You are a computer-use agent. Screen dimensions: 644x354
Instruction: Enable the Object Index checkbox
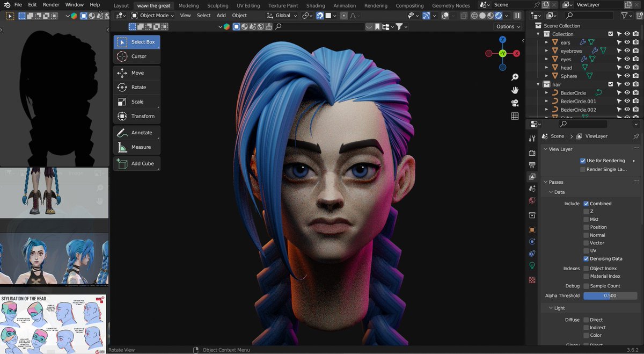pyautogui.click(x=586, y=268)
